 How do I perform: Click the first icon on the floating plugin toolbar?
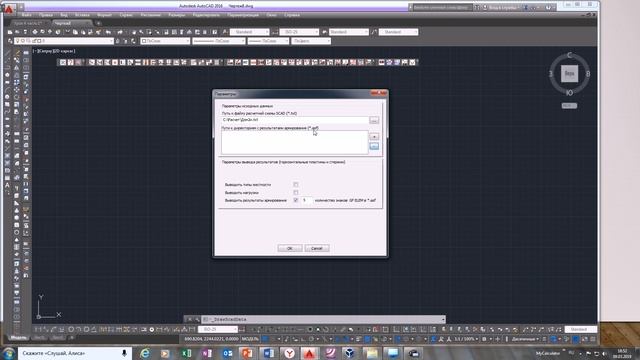click(63, 62)
